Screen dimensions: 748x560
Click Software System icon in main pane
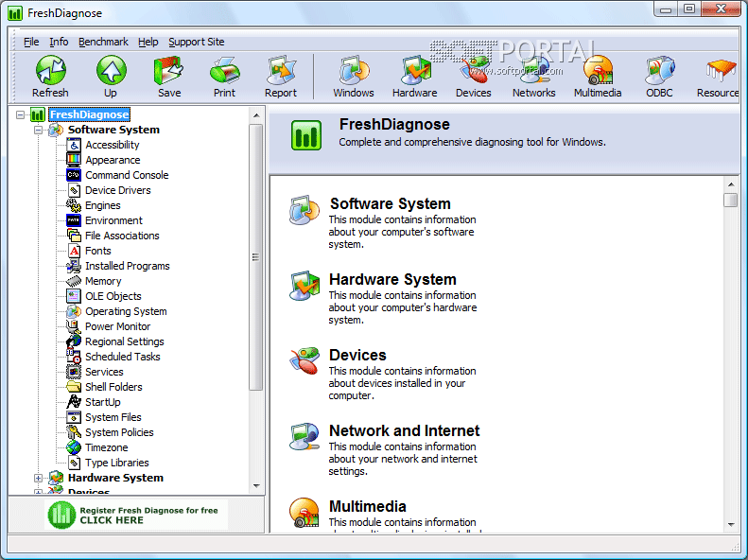(304, 210)
